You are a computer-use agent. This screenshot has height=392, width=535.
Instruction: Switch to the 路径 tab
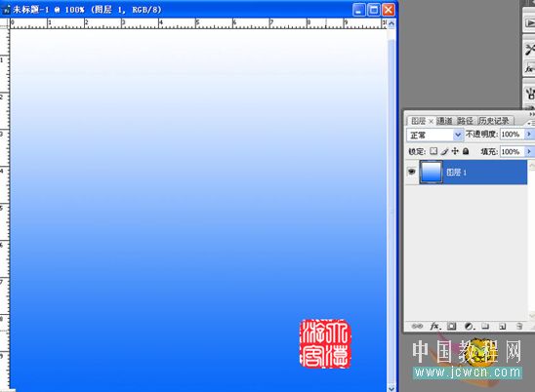[x=465, y=121]
